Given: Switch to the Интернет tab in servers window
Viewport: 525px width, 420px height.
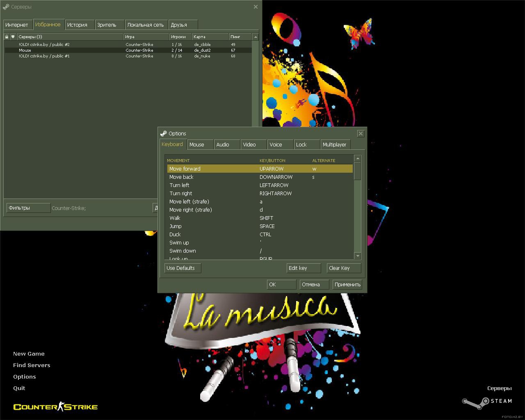Looking at the screenshot, I should (18, 25).
